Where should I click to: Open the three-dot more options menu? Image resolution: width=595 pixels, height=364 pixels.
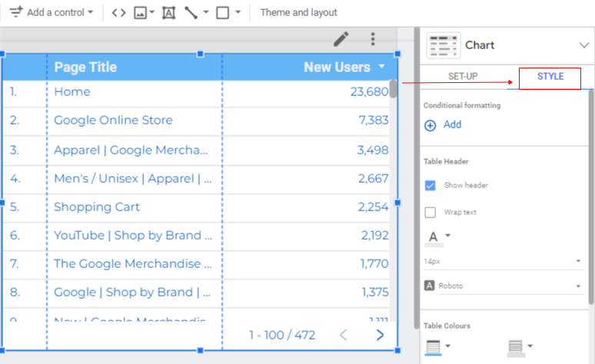pyautogui.click(x=373, y=39)
